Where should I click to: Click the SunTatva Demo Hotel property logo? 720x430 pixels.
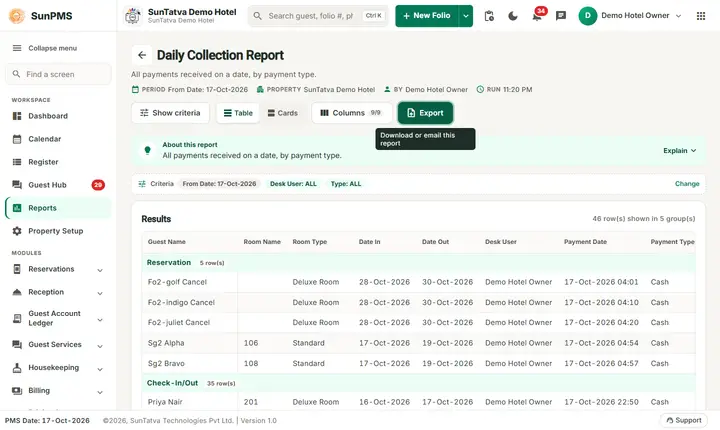coord(133,16)
